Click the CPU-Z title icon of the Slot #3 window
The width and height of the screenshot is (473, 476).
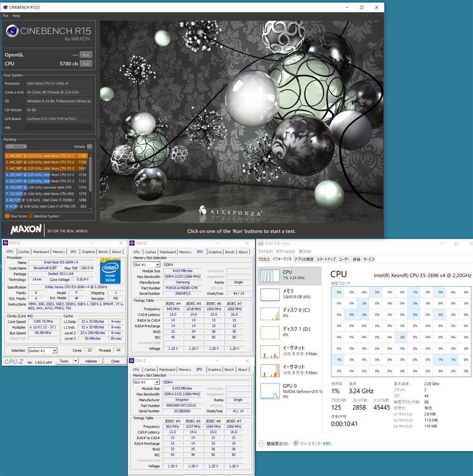tap(131, 361)
